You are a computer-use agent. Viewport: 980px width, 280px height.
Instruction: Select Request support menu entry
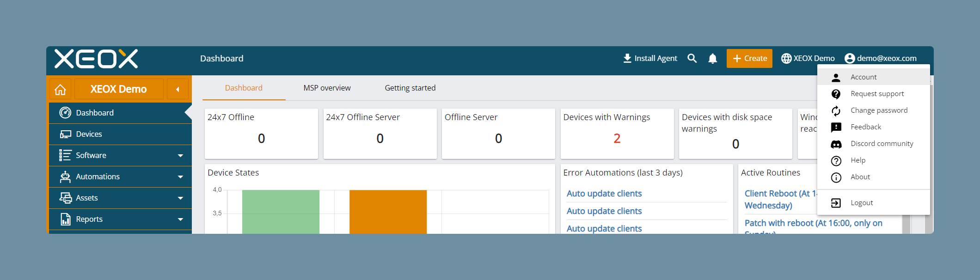tap(873, 94)
